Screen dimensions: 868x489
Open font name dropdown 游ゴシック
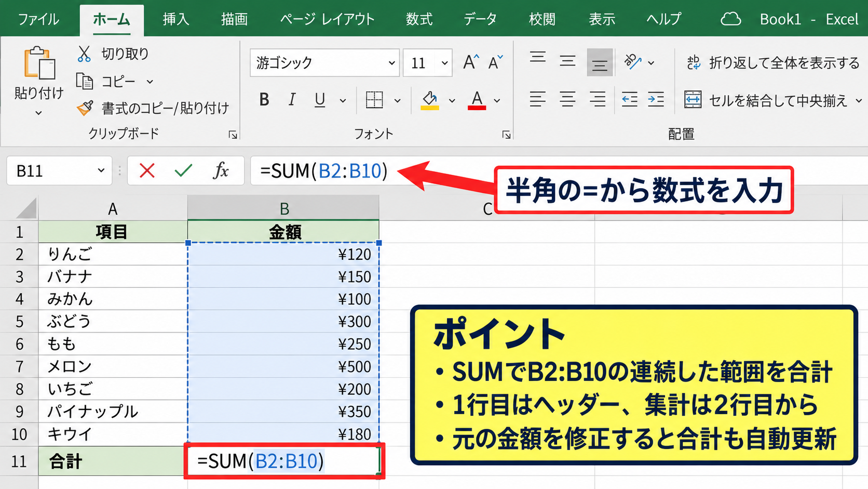pos(391,63)
